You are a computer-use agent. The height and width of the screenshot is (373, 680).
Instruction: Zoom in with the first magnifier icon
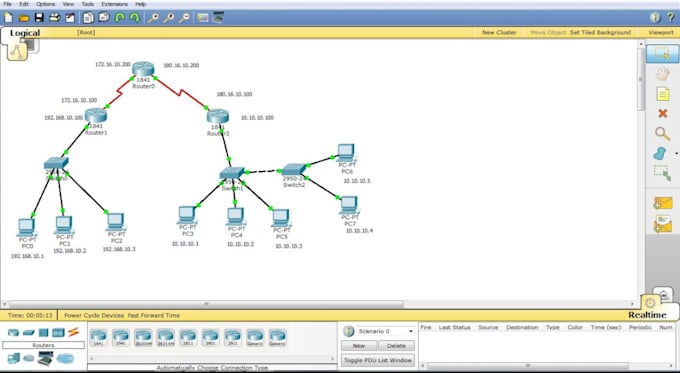(x=153, y=18)
